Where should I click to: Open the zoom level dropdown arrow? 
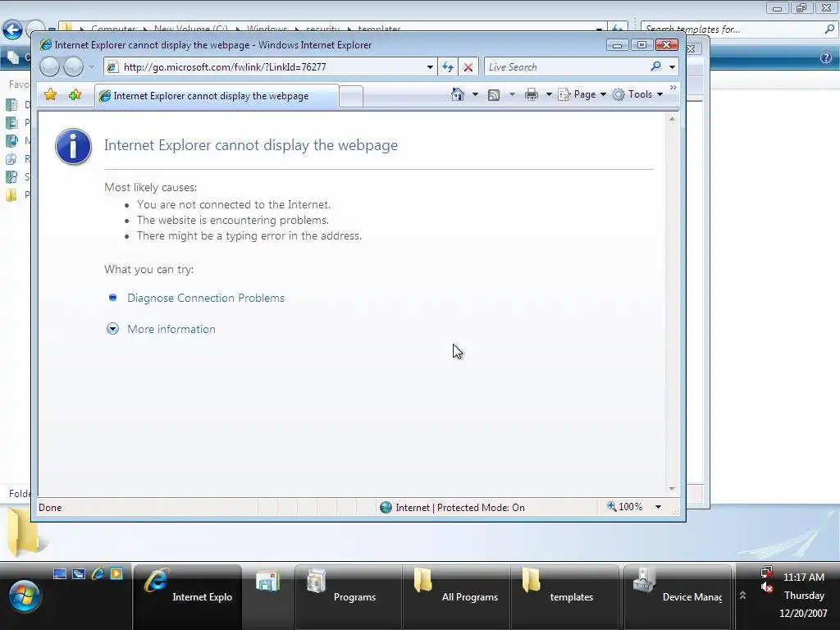pyautogui.click(x=659, y=507)
